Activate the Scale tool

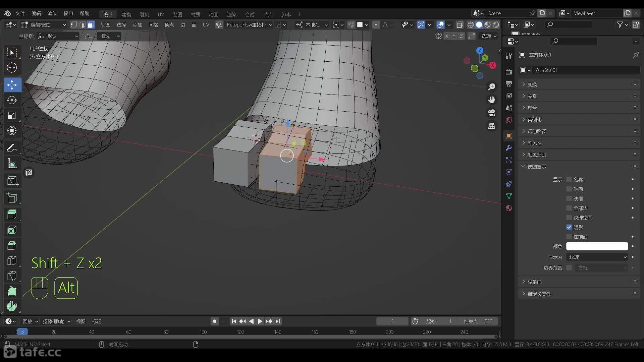(12, 116)
